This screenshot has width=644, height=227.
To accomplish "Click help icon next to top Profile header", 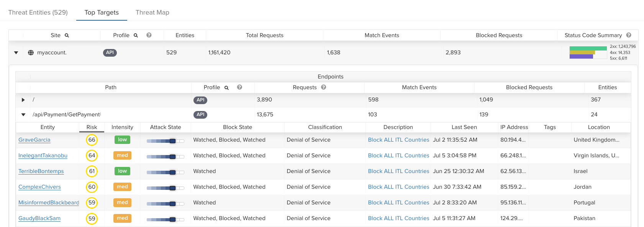I will [x=149, y=35].
